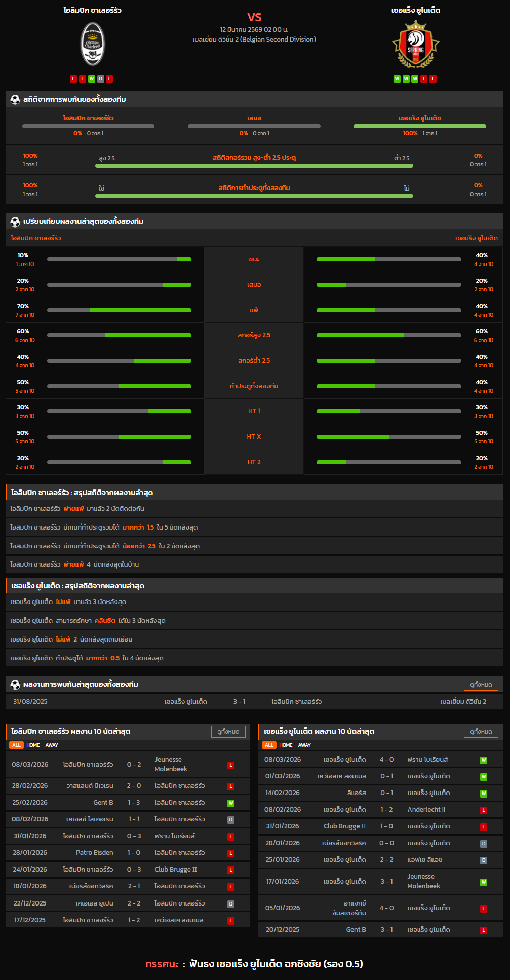
Task: Click the Seraing United team crest
Action: 415,44
